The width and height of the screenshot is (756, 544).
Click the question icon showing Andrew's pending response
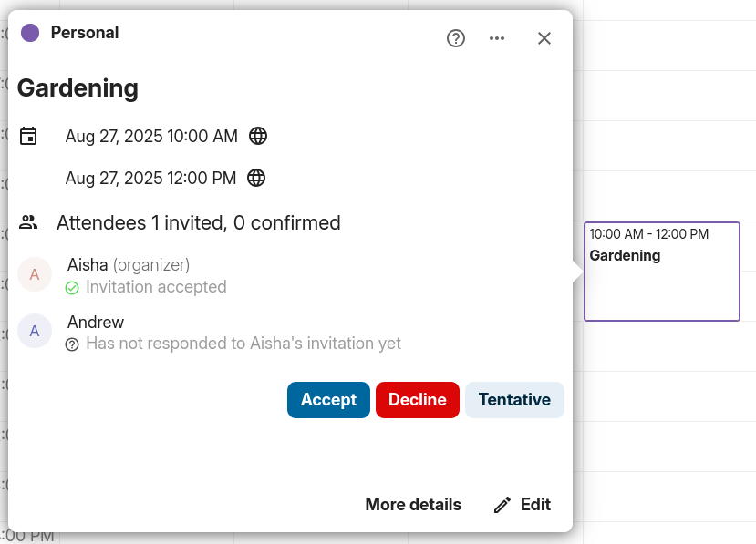[72, 344]
